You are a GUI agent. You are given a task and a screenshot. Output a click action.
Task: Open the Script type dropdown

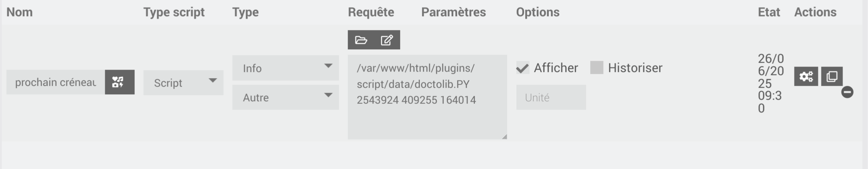click(x=183, y=82)
